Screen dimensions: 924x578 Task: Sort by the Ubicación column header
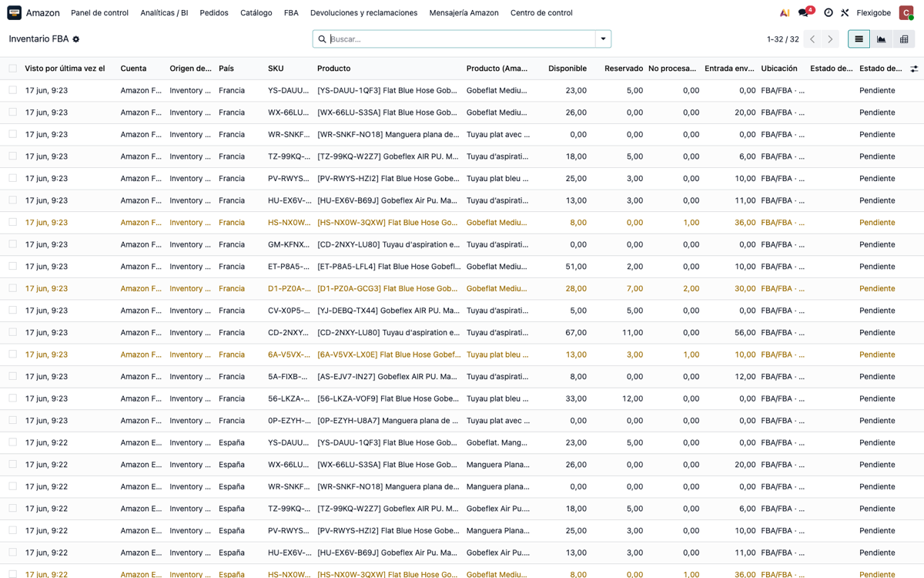(x=779, y=69)
